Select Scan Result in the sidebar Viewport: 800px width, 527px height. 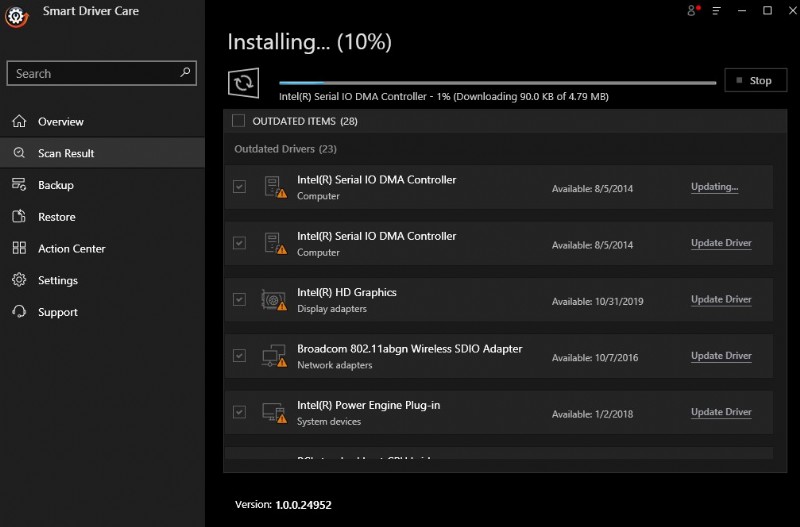pyautogui.click(x=102, y=153)
